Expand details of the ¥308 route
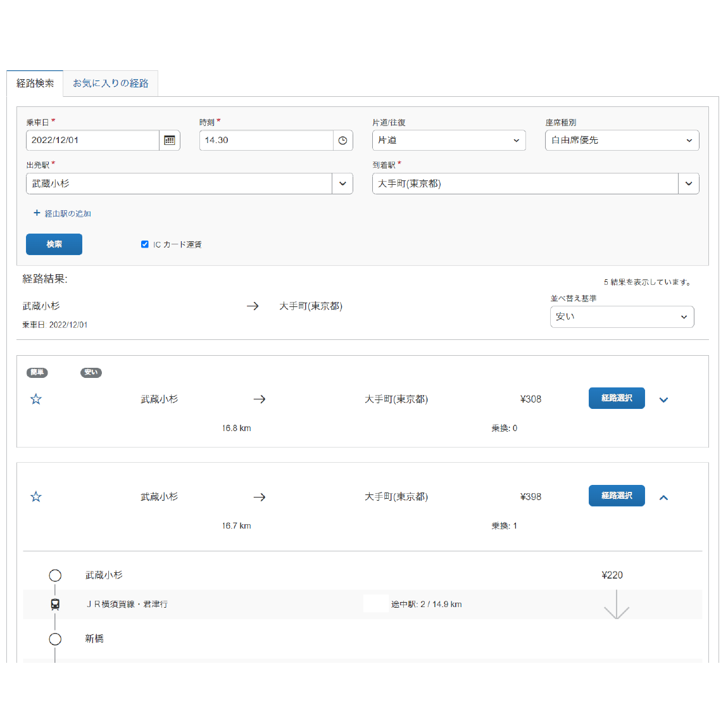 663,399
